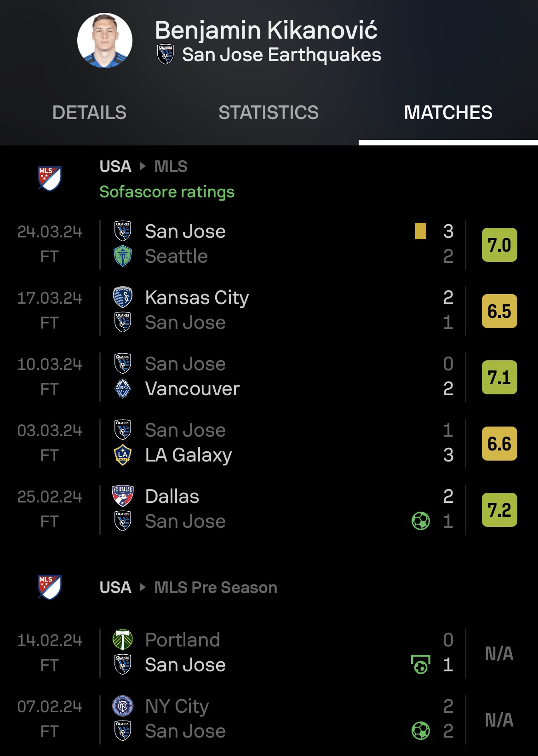Viewport: 538px width, 756px height.
Task: Tap the FC Dallas team crest
Action: click(123, 496)
